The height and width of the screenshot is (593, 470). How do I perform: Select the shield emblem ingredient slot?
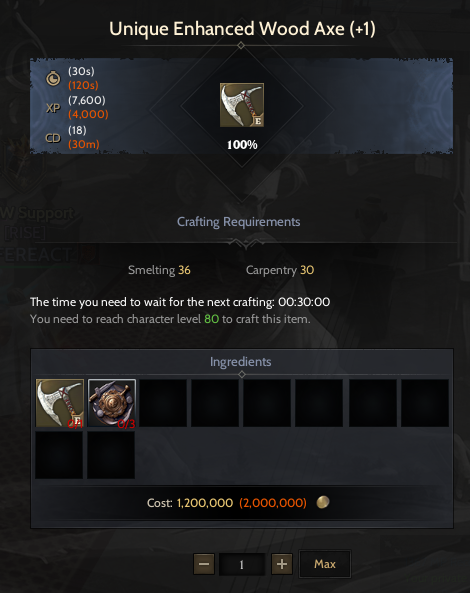pyautogui.click(x=112, y=403)
